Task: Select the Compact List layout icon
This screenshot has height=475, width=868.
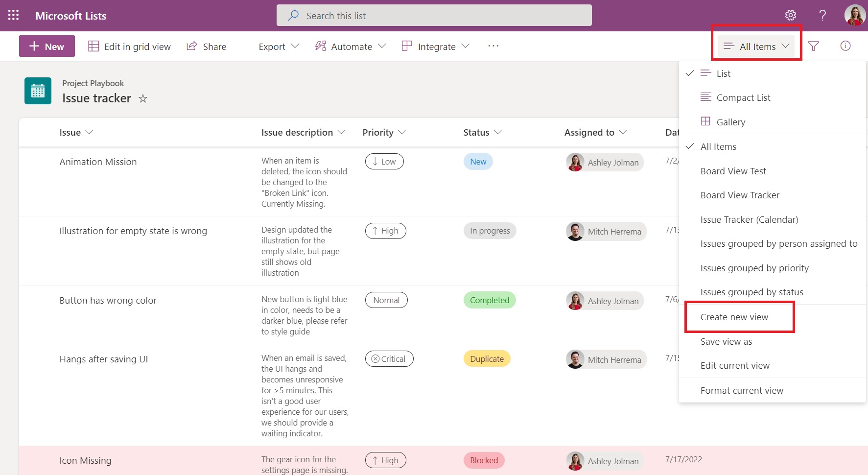Action: [705, 97]
